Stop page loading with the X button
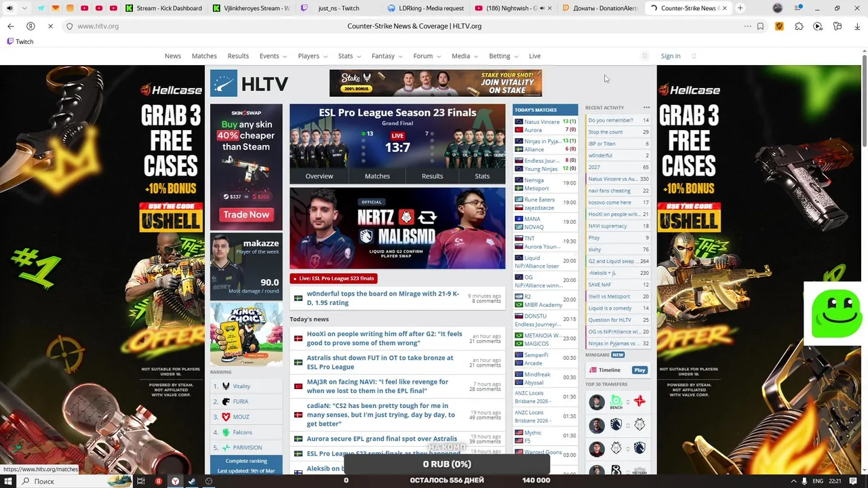 point(50,26)
